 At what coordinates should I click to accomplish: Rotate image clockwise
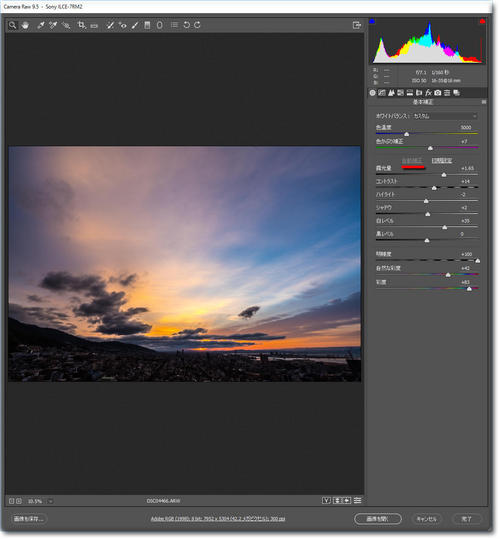(197, 25)
